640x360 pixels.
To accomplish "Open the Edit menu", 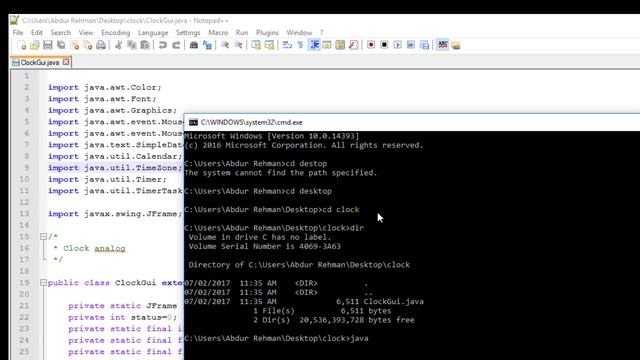I will 36,33.
